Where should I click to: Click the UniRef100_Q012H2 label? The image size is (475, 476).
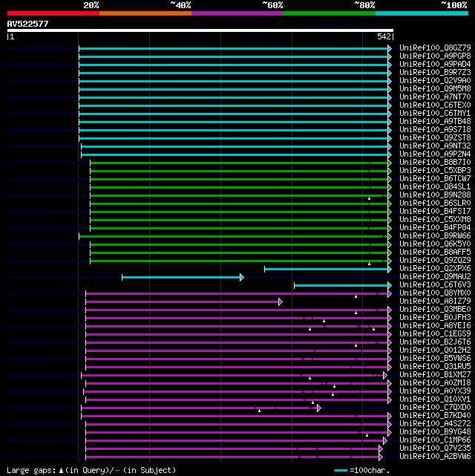[435, 351]
